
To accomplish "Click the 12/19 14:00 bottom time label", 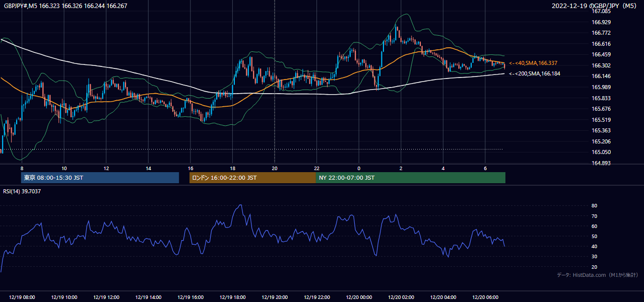I will (148, 297).
